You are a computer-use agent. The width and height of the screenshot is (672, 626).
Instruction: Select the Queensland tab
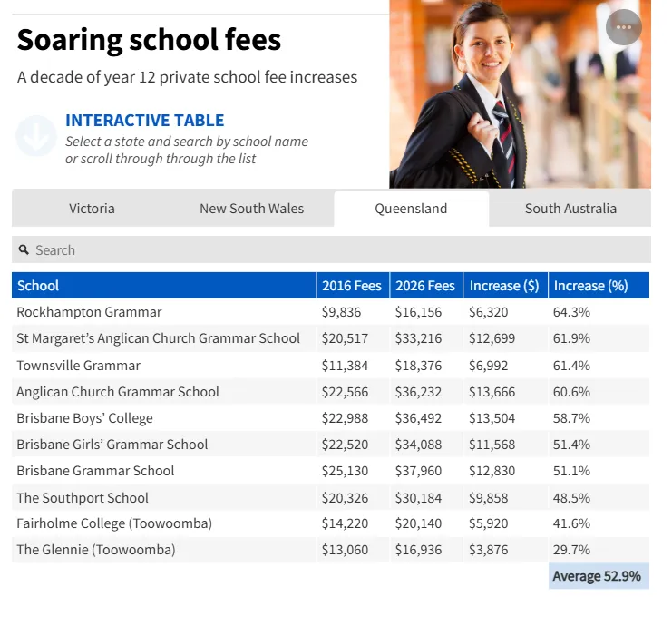click(x=411, y=209)
